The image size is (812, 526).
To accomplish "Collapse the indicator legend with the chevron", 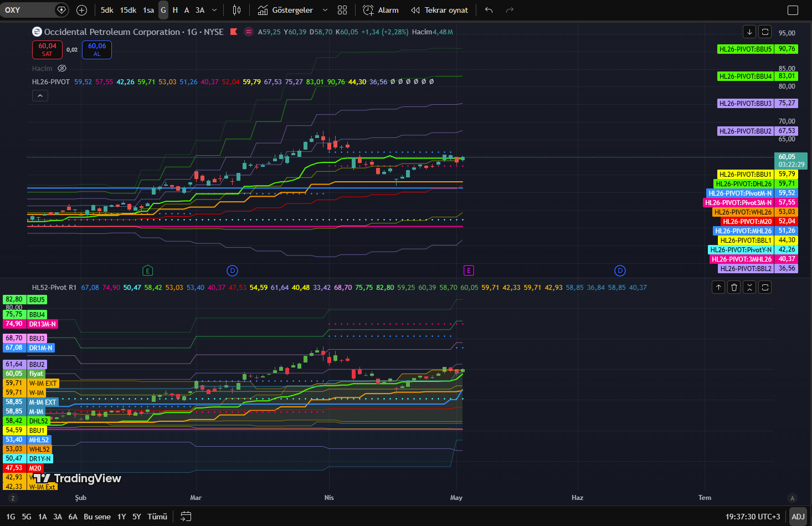I will pos(40,96).
